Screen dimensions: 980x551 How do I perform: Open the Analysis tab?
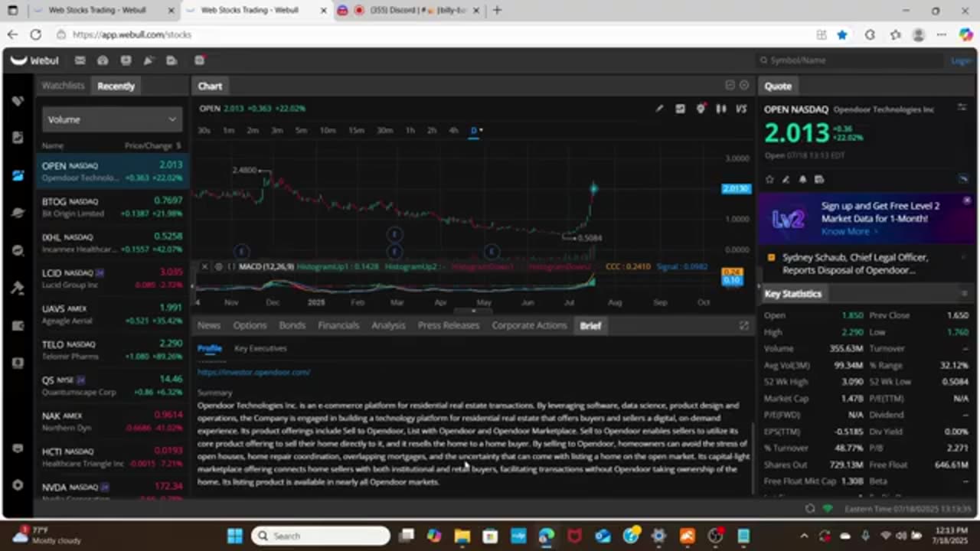[x=388, y=325]
